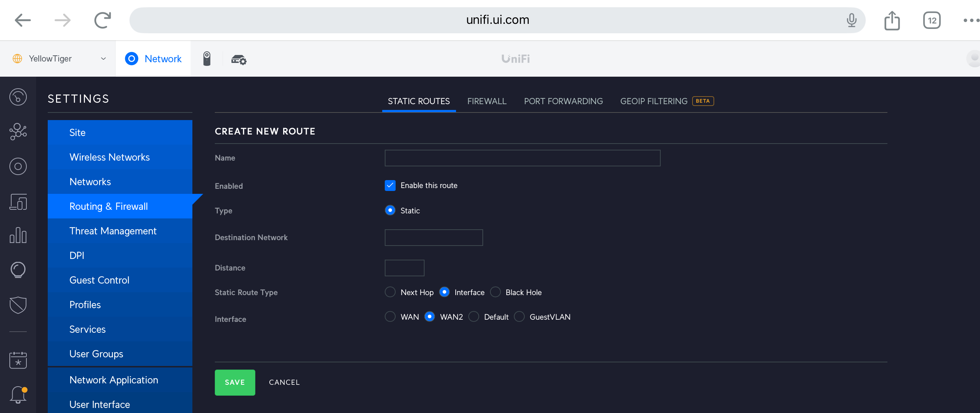Switch to the Firewall tab
980x413 pixels.
click(487, 101)
